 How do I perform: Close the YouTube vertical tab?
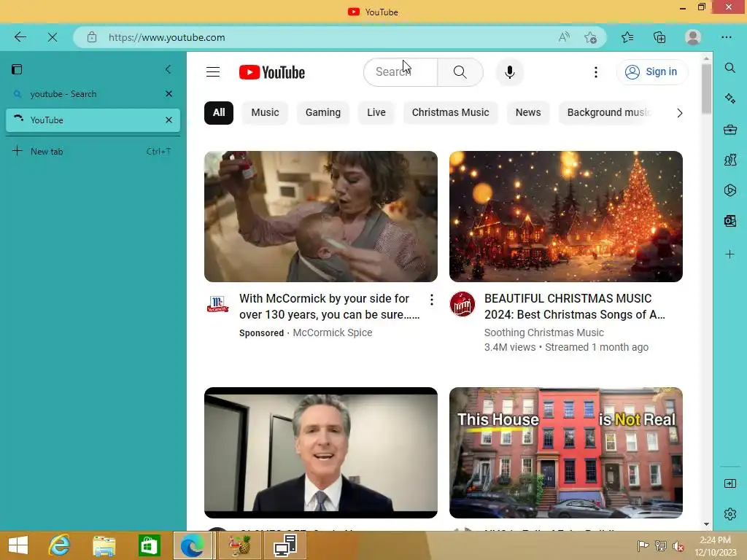coord(169,120)
